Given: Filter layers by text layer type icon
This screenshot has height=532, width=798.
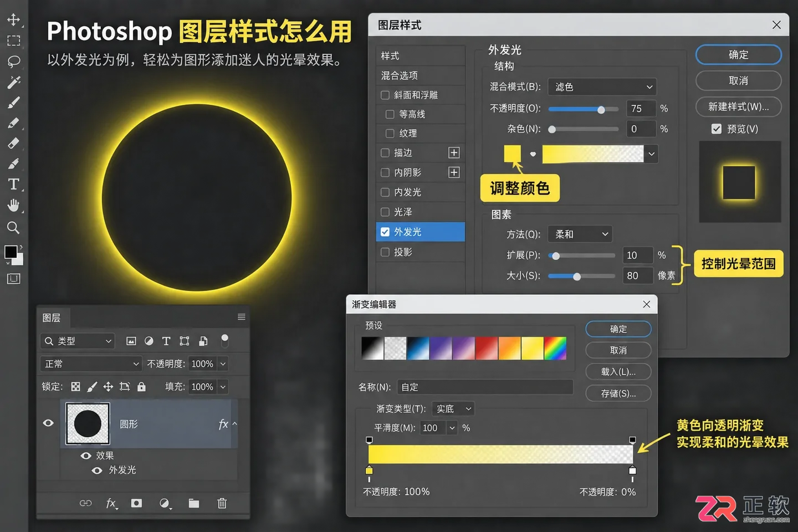Looking at the screenshot, I should coord(166,341).
